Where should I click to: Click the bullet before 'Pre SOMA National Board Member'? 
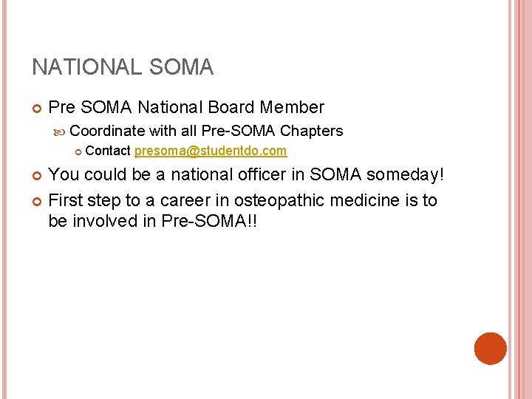pos(37,108)
